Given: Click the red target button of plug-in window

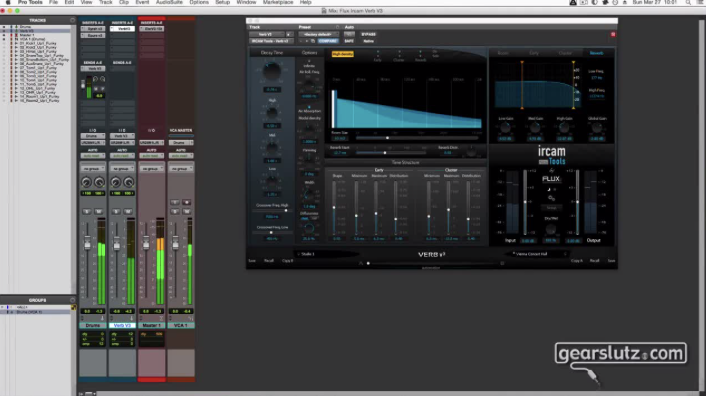Looking at the screenshot, I should click(x=613, y=34).
